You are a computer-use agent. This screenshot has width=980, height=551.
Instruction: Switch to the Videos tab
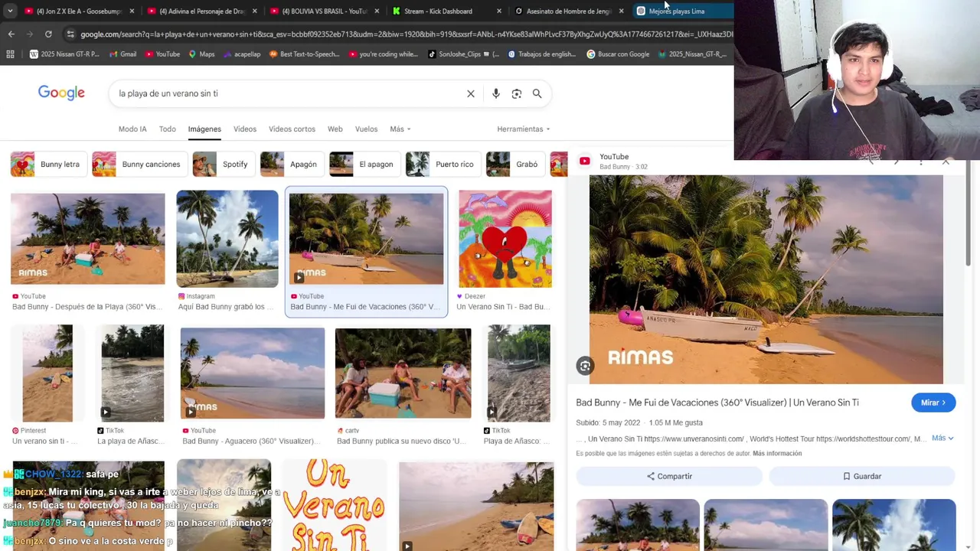tap(245, 129)
